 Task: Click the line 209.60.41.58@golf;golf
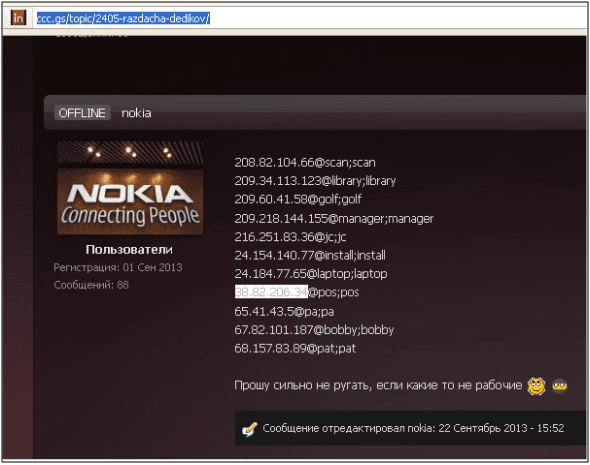click(x=298, y=199)
